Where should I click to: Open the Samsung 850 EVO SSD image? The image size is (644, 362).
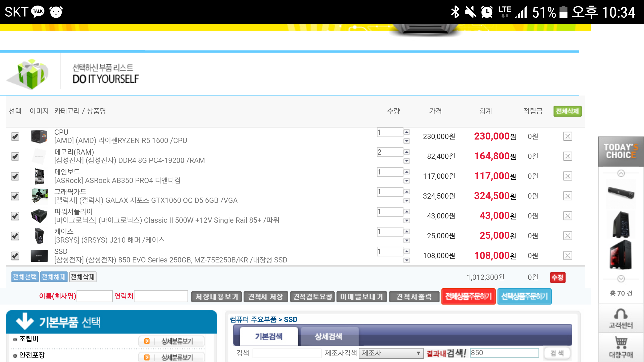click(39, 256)
